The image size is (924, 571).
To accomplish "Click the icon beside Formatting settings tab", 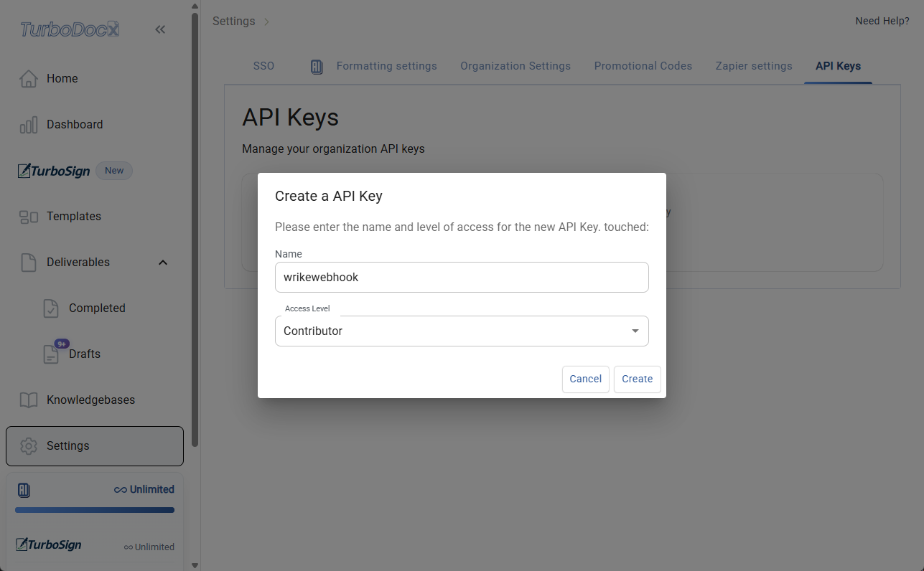I will (x=317, y=66).
